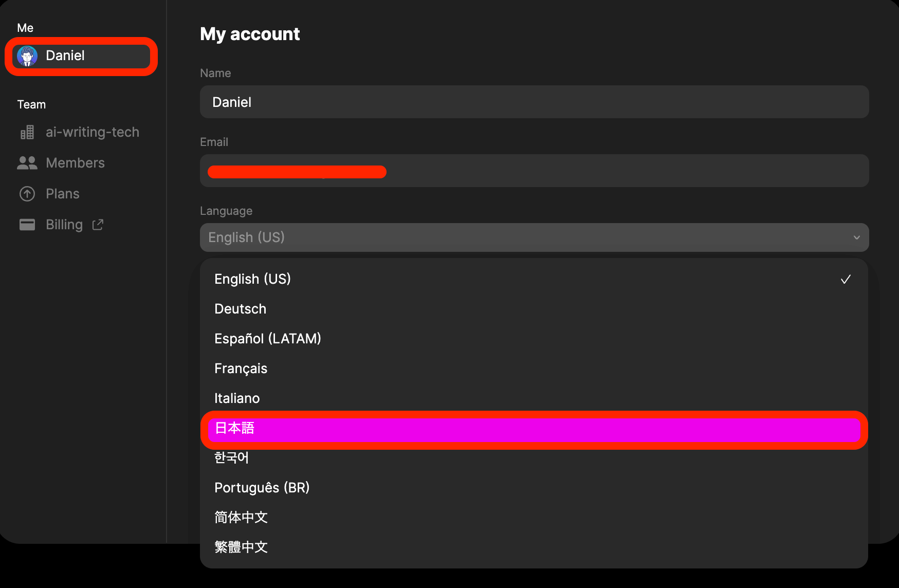Choose Español (LATAM) language option
Viewport: 899px width, 588px height.
268,339
